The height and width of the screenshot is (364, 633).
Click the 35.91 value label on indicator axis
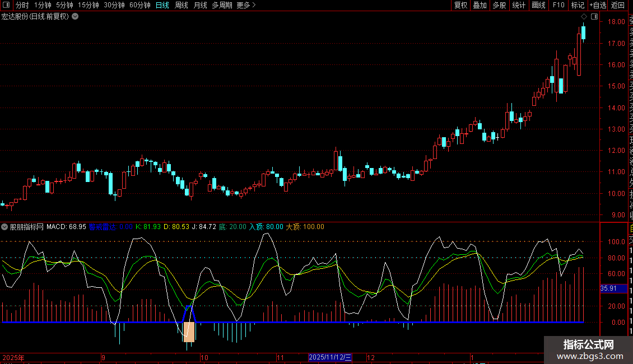pyautogui.click(x=608, y=288)
